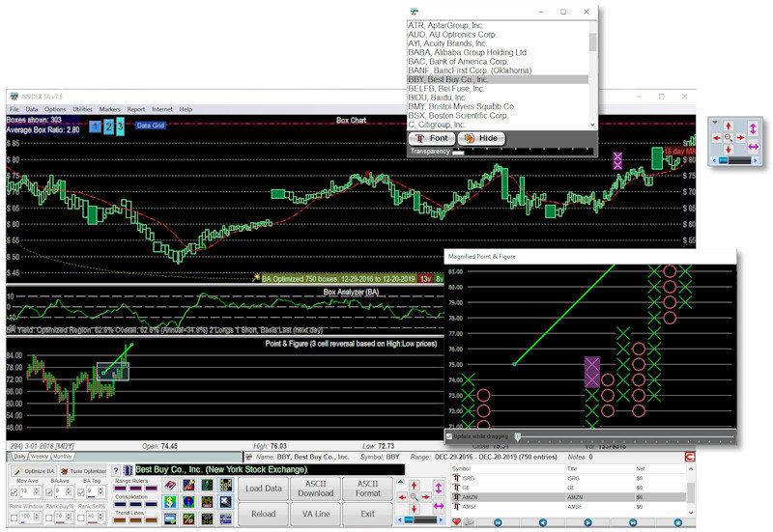
Task: Toggle the Update while dragging checkbox
Action: point(449,436)
